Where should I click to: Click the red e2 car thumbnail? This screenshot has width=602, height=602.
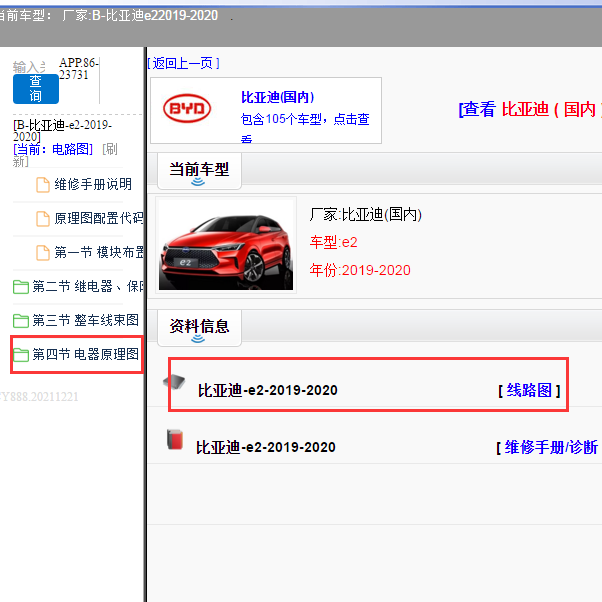(x=226, y=245)
